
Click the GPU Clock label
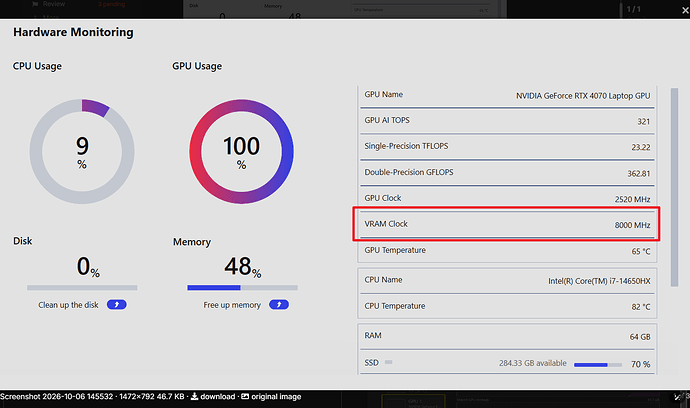coord(382,198)
